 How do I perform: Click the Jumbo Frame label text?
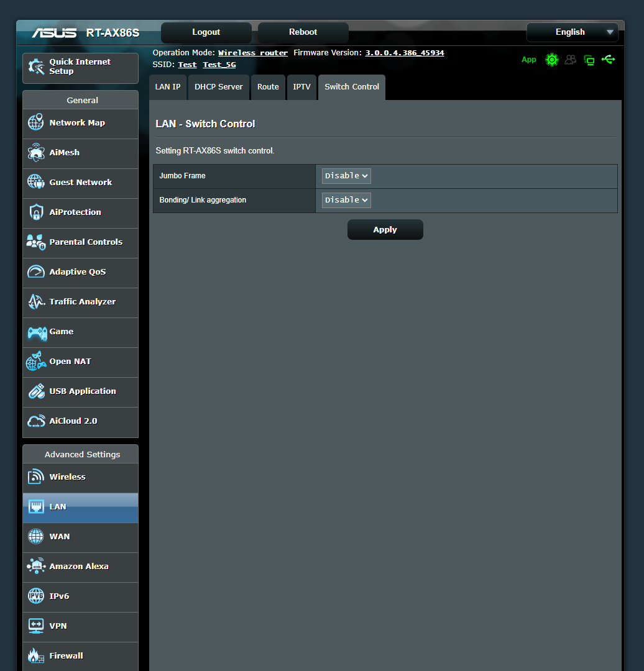pos(182,176)
